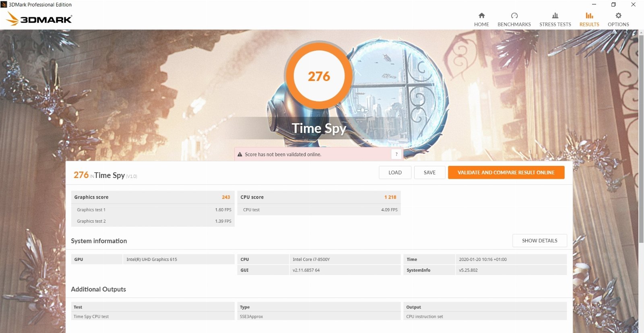
Task: Click the Home house icon
Action: 481,16
